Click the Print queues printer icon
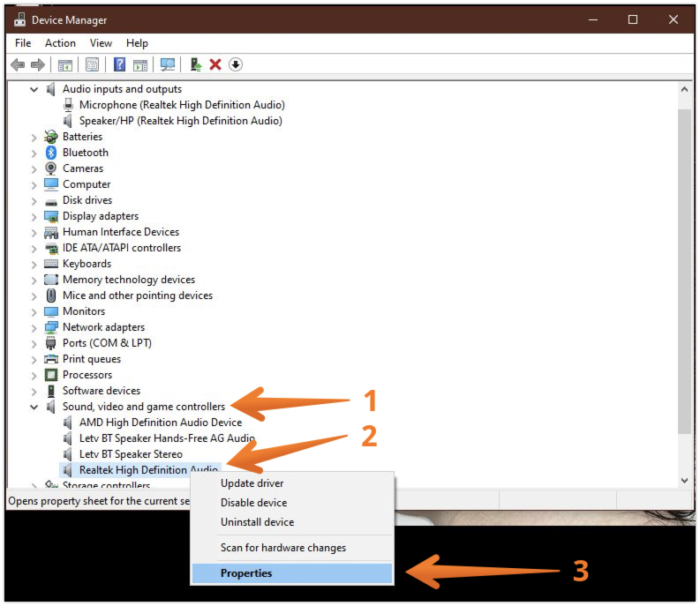The image size is (700, 606). click(51, 359)
